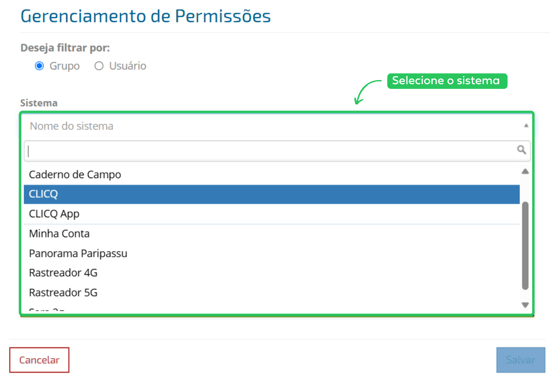Select CLICQ App in the list

point(271,214)
